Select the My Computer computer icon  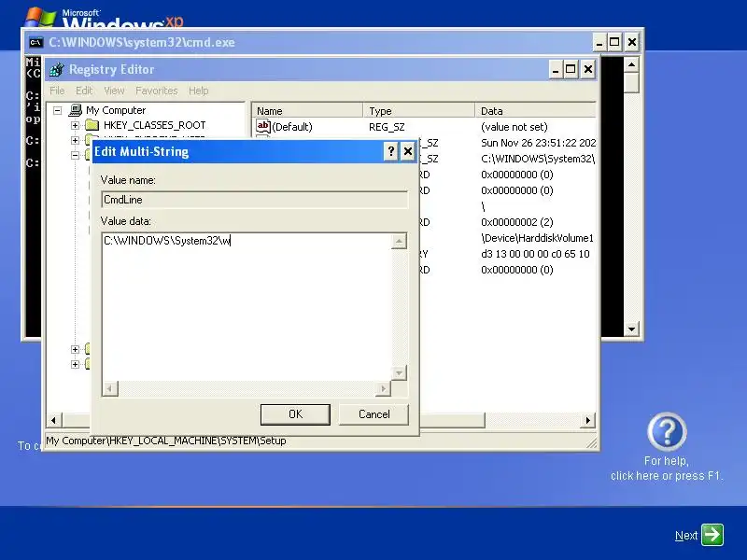(x=76, y=110)
